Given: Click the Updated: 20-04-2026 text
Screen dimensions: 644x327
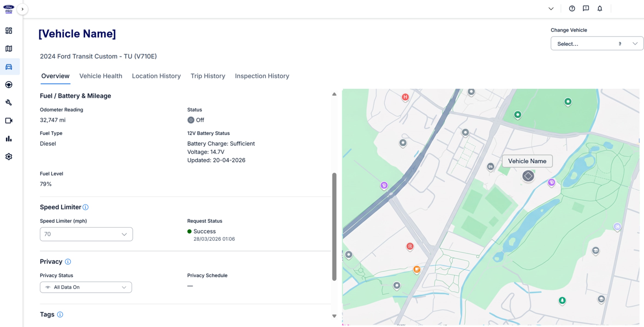Looking at the screenshot, I should click(216, 160).
